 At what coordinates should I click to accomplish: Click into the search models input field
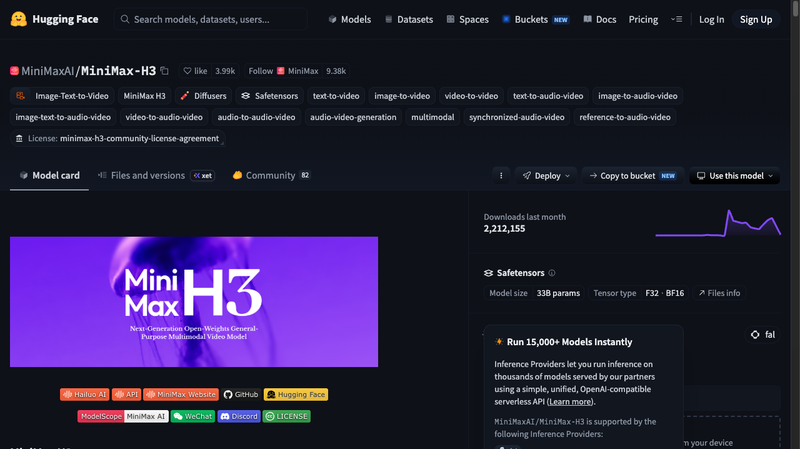(211, 19)
